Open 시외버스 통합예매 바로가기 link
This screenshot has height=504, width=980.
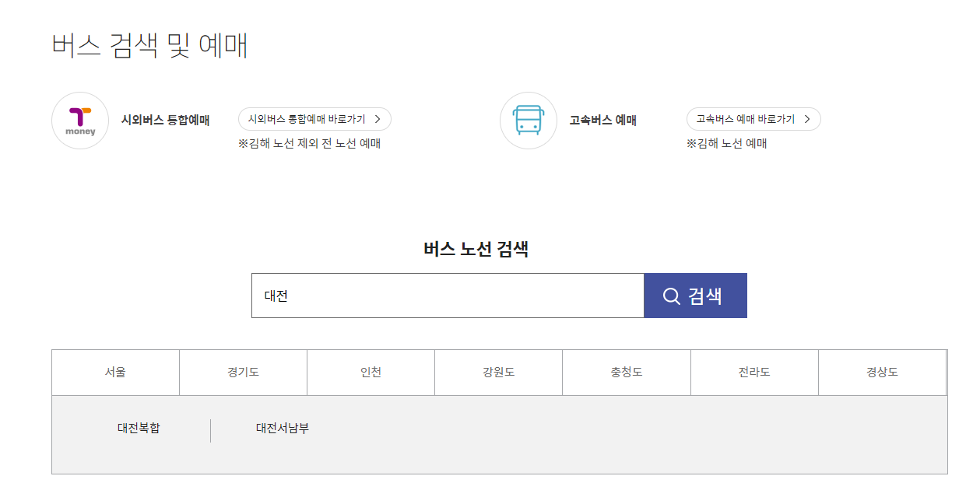314,119
